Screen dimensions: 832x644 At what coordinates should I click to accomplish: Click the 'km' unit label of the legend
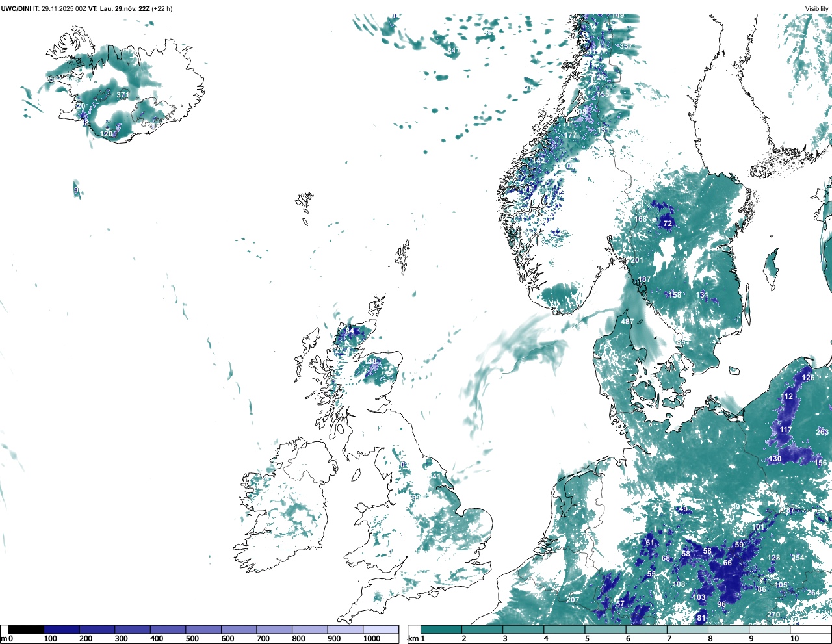coord(412,639)
